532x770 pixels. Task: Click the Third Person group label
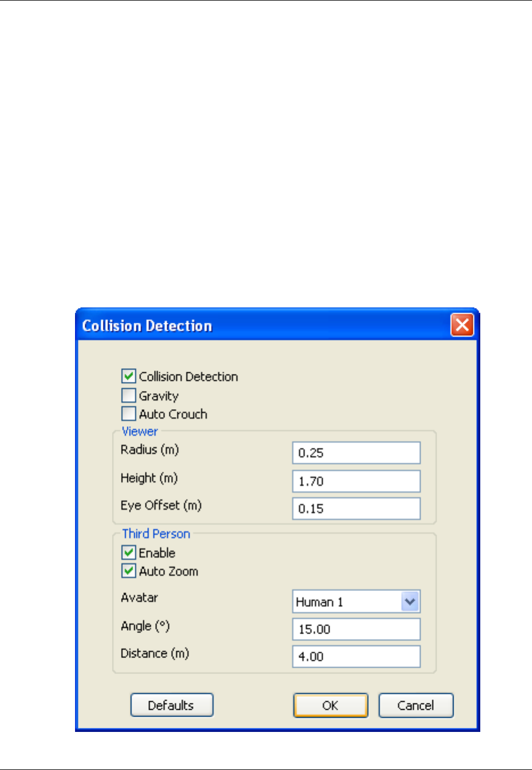point(156,534)
